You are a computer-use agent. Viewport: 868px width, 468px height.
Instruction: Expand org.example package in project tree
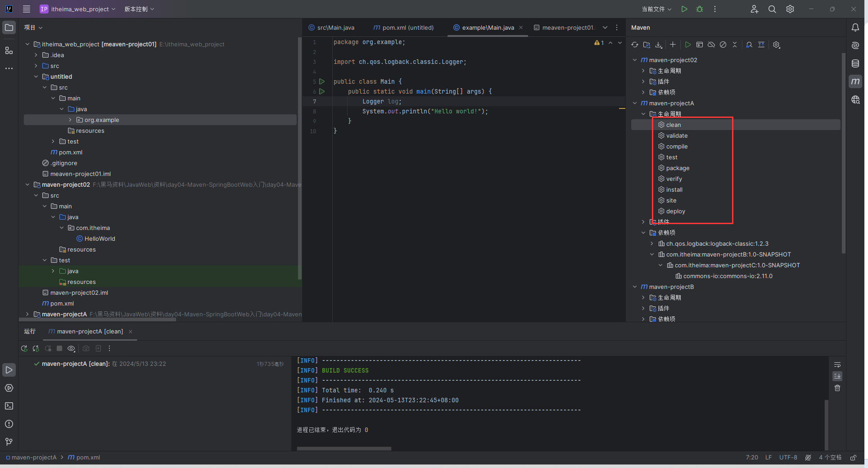[x=70, y=120]
